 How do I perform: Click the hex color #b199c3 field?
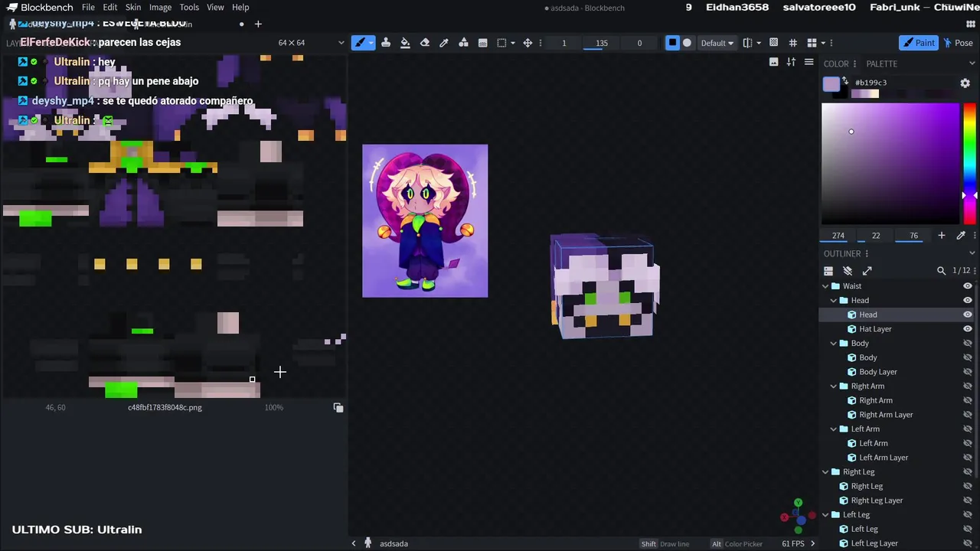pos(902,83)
